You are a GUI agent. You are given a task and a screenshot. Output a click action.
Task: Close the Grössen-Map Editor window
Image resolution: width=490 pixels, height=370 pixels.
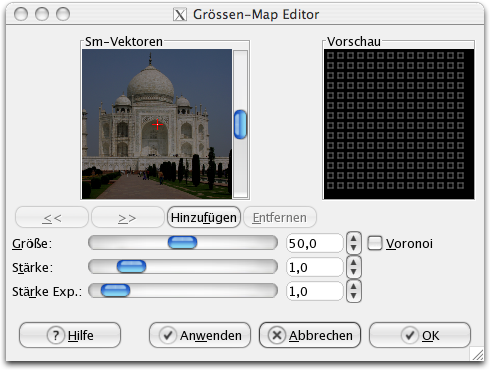(21, 14)
